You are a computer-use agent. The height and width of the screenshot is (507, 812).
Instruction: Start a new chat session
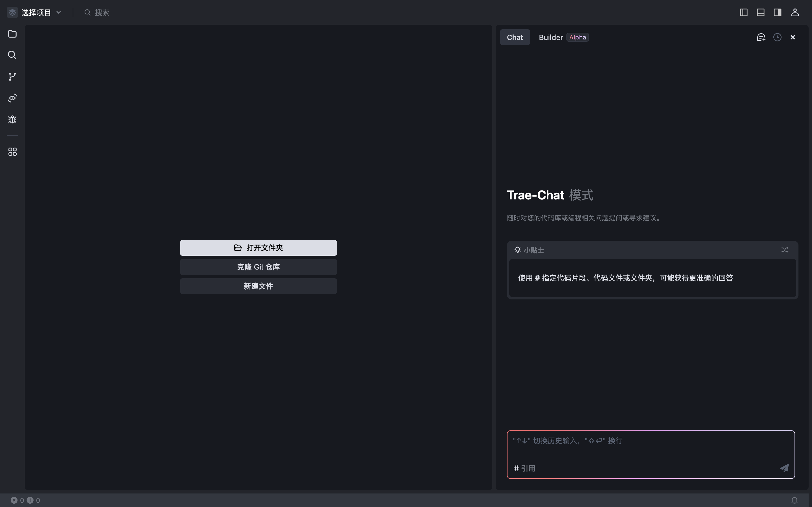pos(761,37)
